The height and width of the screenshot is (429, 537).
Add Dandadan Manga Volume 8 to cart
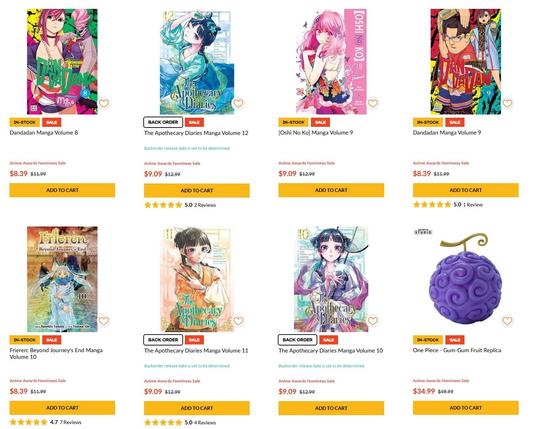pyautogui.click(x=62, y=190)
